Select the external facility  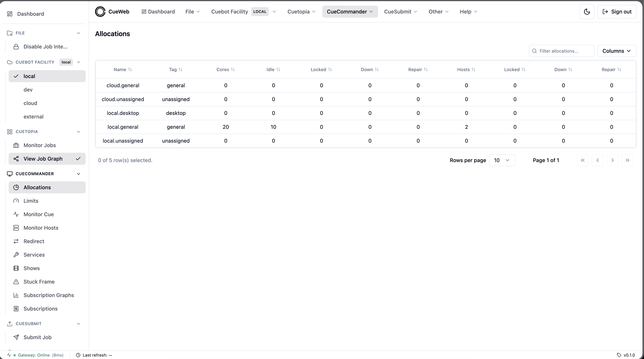(47, 117)
